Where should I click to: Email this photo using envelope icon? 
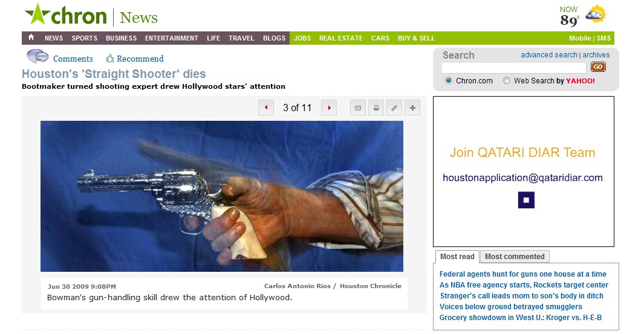tap(358, 108)
